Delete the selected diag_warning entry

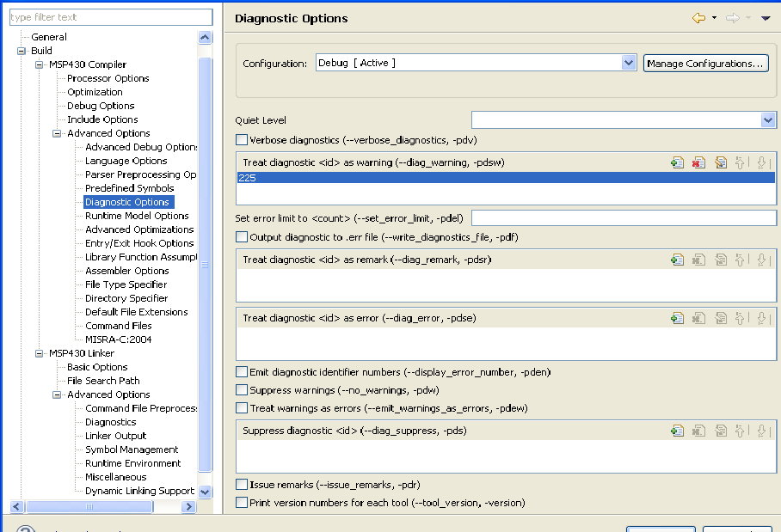pos(698,162)
